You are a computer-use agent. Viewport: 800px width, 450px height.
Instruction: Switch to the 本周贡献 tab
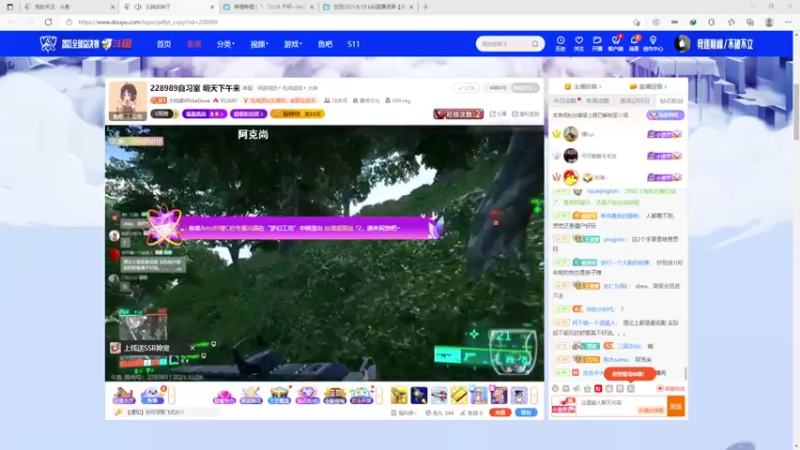[x=597, y=101]
